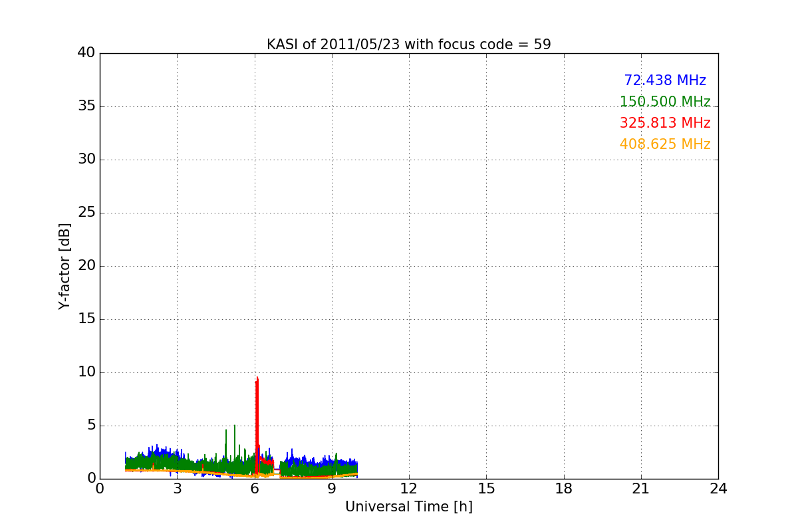Click y-axis tick label 35

click(86, 106)
